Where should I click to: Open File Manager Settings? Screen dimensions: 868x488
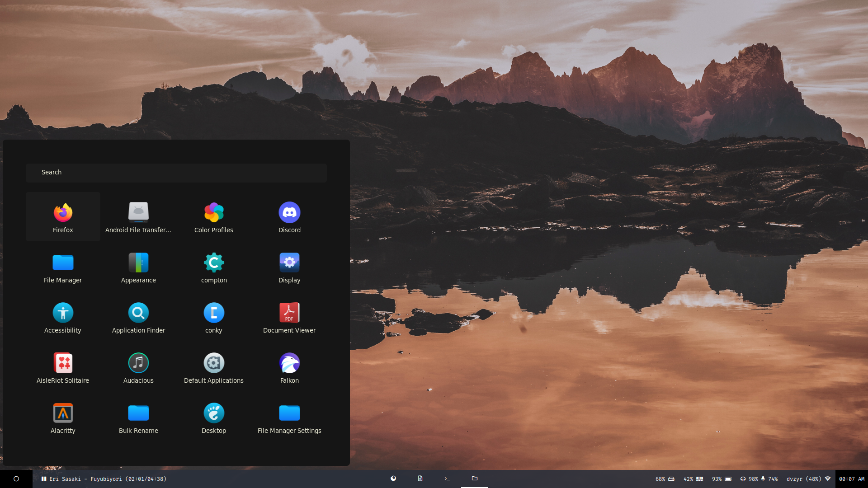289,418
